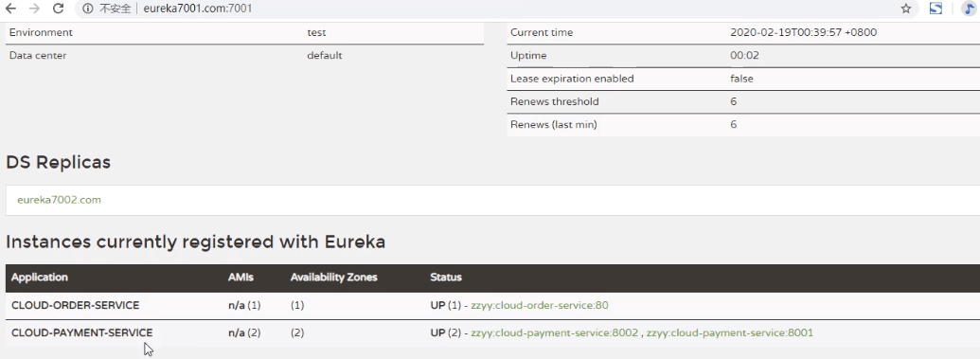This screenshot has height=359, width=980.
Task: Click the Availability Zones column header
Action: (333, 278)
